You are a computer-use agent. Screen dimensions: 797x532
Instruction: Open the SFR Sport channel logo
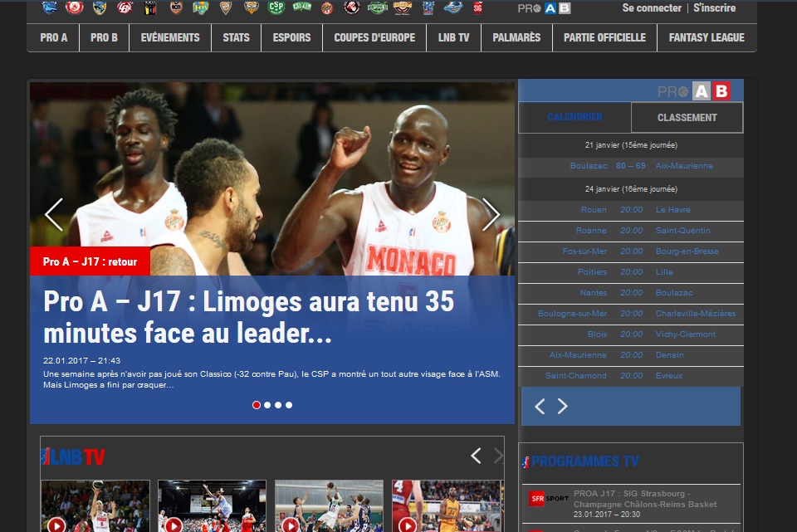[x=548, y=499]
